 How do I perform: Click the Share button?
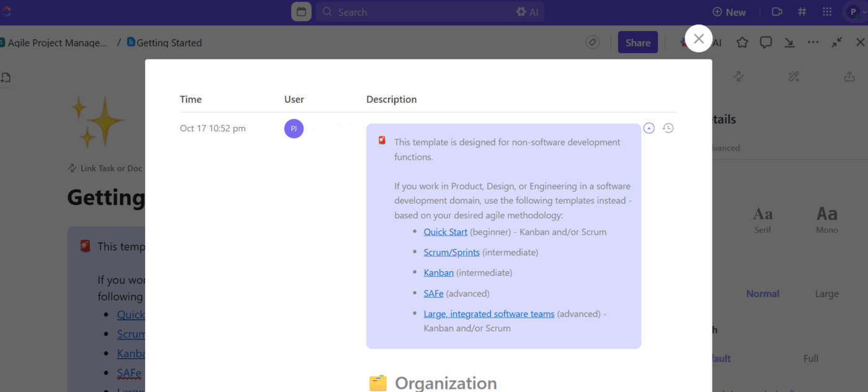[637, 42]
